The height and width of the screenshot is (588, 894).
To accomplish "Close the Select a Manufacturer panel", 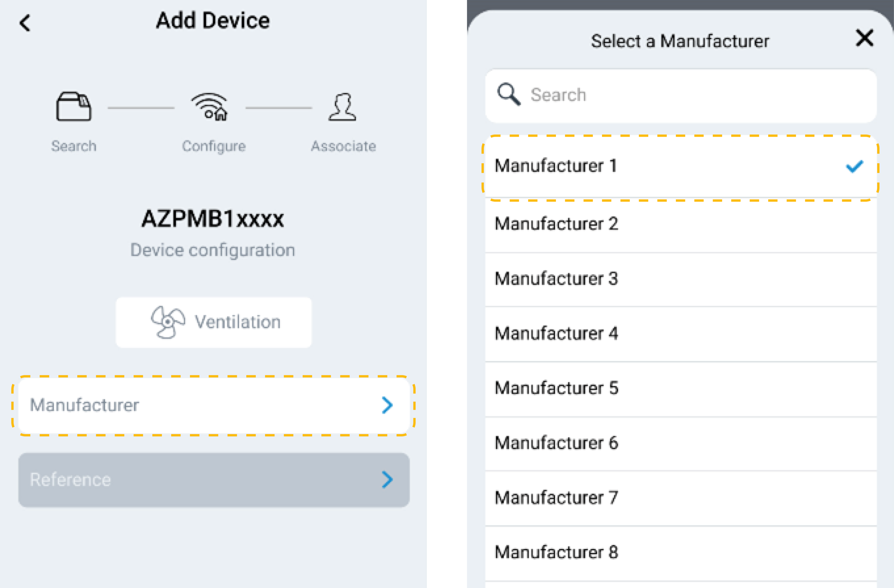I will [x=864, y=38].
